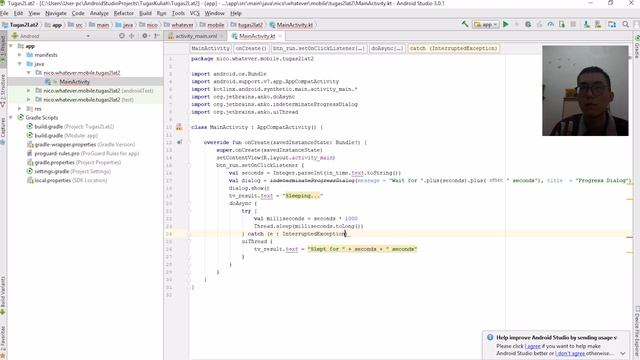Select build.gradle (Module: app)
Image resolution: width=640 pixels, height=360 pixels.
62,136
